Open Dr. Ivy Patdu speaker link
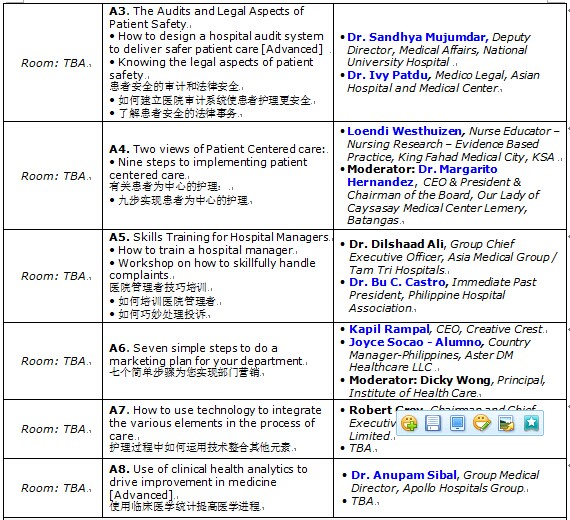Image resolution: width=570 pixels, height=520 pixels. pos(388,75)
